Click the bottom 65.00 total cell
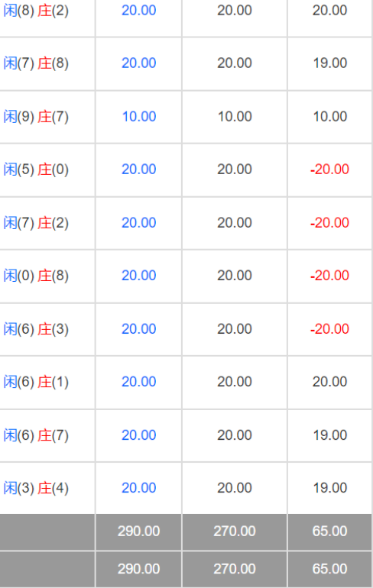This screenshot has height=588, width=373. pyautogui.click(x=329, y=569)
